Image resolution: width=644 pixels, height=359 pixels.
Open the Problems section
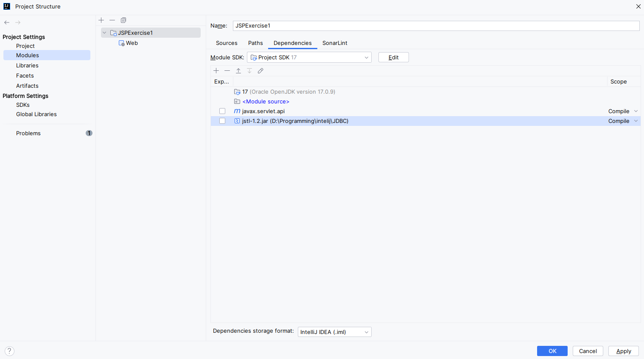(28, 133)
